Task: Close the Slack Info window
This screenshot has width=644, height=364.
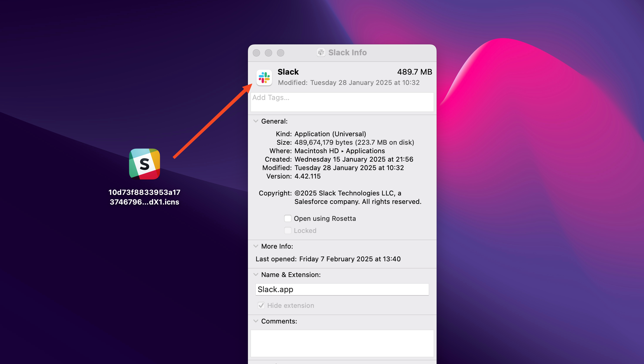Action: [256, 53]
